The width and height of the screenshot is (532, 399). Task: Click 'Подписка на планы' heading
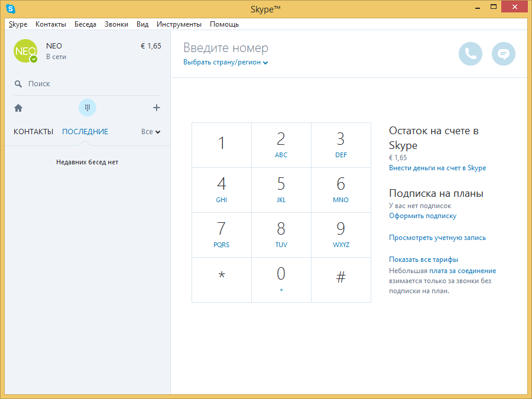pyautogui.click(x=436, y=193)
